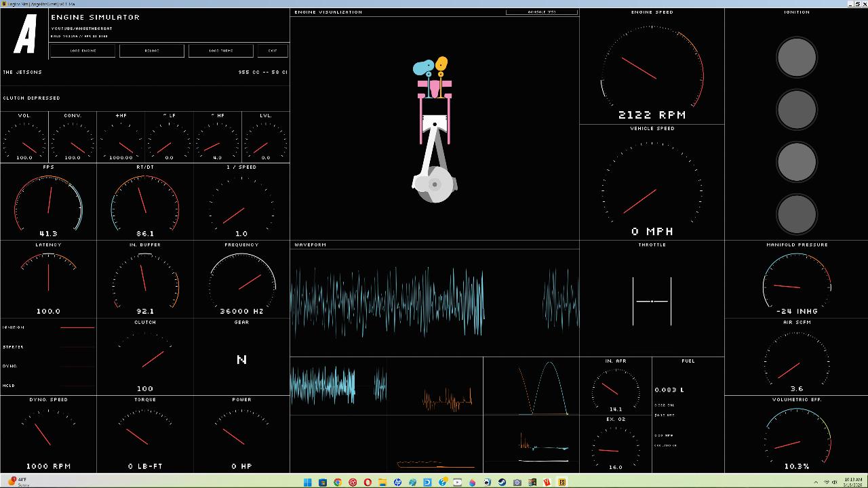The height and width of the screenshot is (488, 868).
Task: Select the bottom ignition cylinder indicator circle
Action: pos(796,214)
